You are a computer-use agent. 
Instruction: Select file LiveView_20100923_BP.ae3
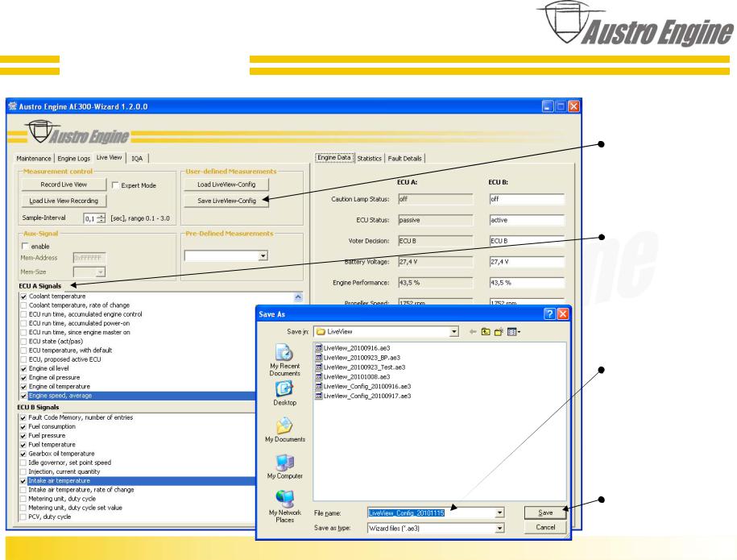pyautogui.click(x=357, y=358)
